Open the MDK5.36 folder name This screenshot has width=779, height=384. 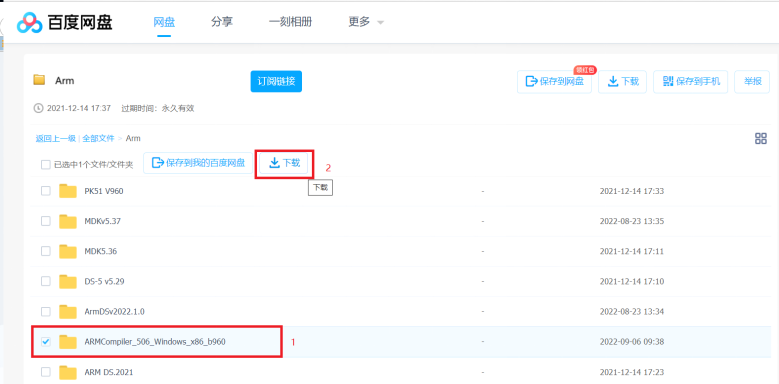pos(101,252)
